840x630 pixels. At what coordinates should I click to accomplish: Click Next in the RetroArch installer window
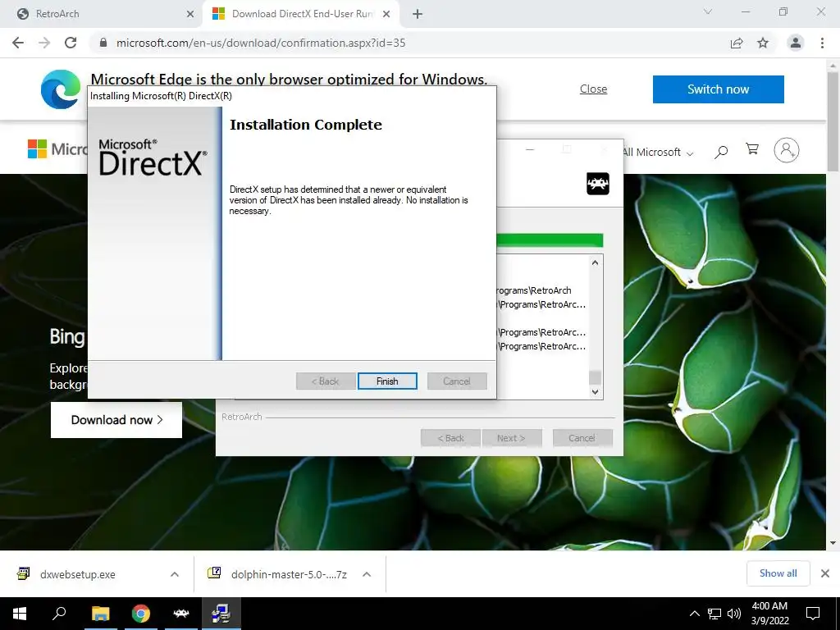click(x=512, y=438)
